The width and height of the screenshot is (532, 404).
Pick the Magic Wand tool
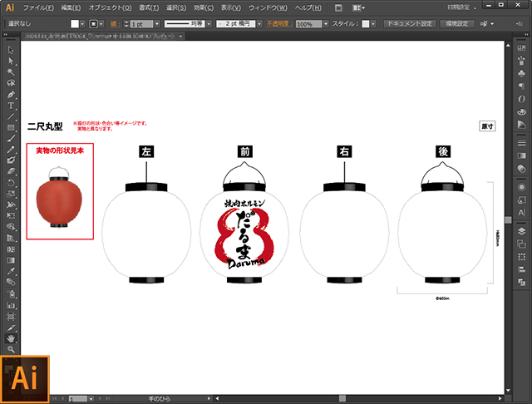11,72
